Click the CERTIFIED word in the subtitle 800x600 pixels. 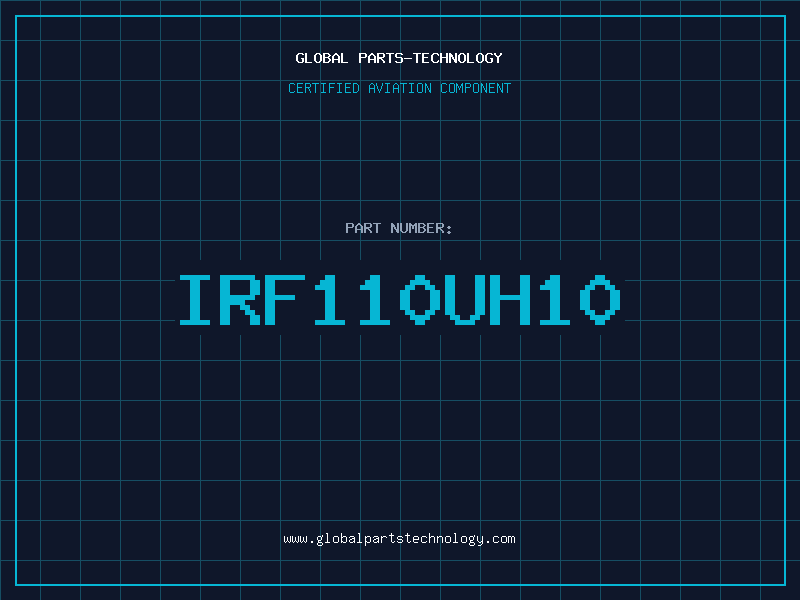pos(324,88)
